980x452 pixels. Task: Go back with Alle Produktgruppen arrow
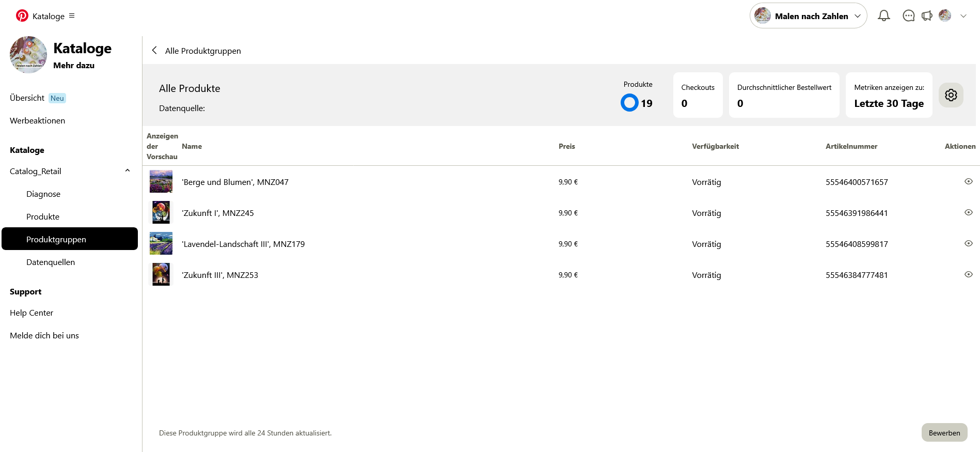[x=154, y=51]
